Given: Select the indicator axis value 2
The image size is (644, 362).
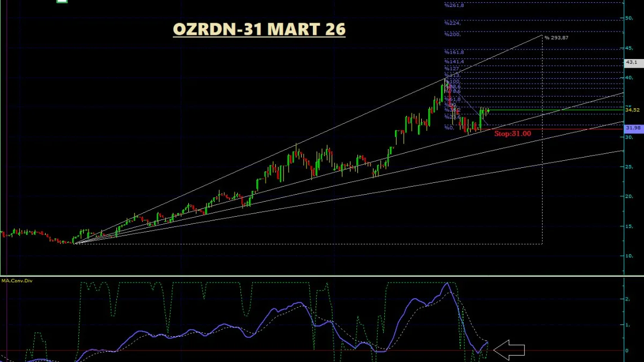Looking at the screenshot, I should point(627,299).
